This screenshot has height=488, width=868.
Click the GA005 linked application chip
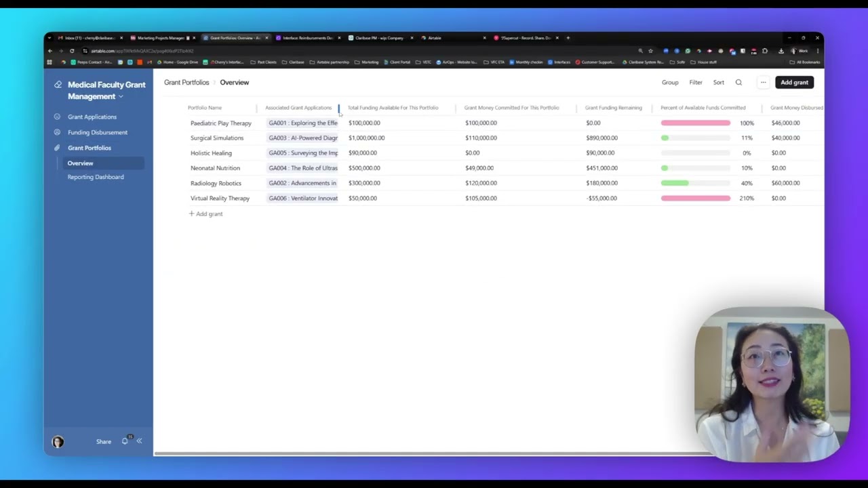click(x=302, y=153)
